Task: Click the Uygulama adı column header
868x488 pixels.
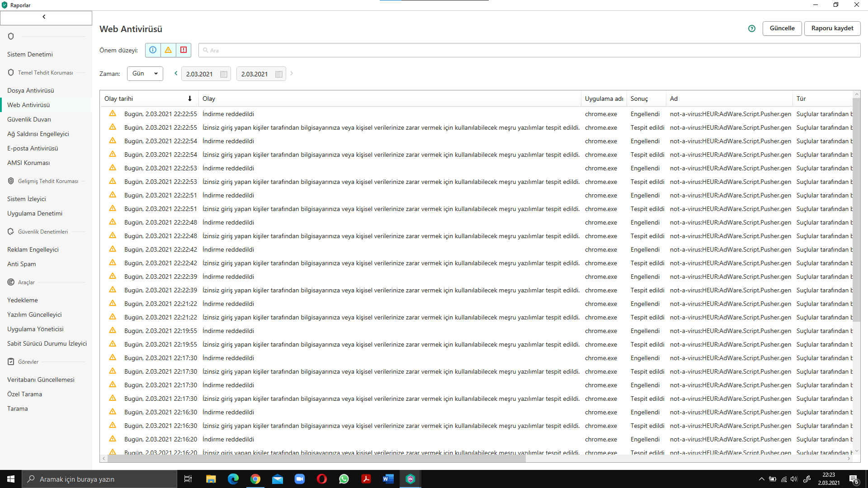Action: click(x=604, y=99)
